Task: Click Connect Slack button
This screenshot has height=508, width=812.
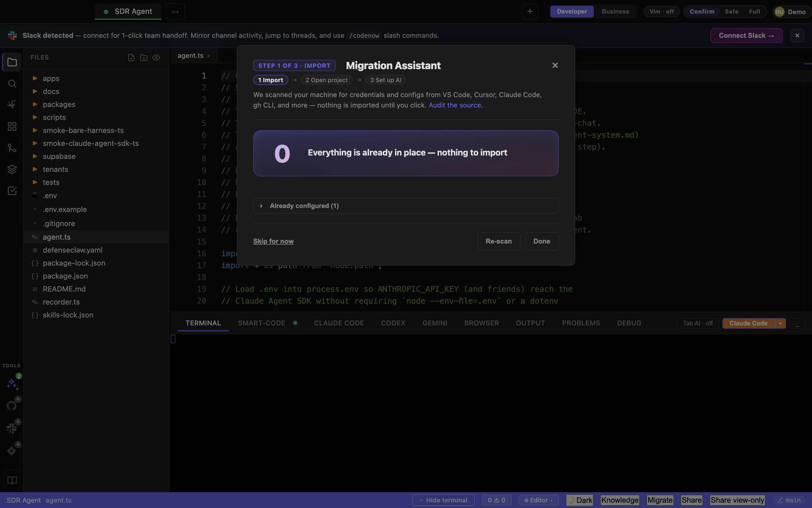Action: [746, 36]
